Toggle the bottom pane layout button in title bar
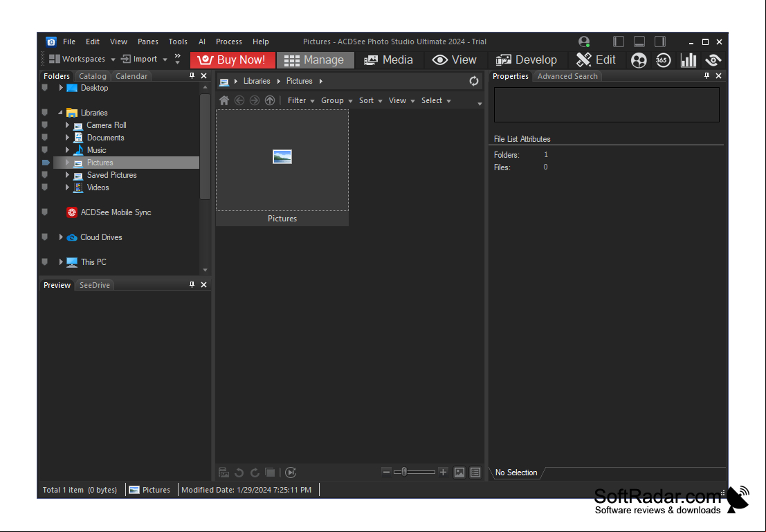Viewport: 766px width, 532px height. (639, 42)
